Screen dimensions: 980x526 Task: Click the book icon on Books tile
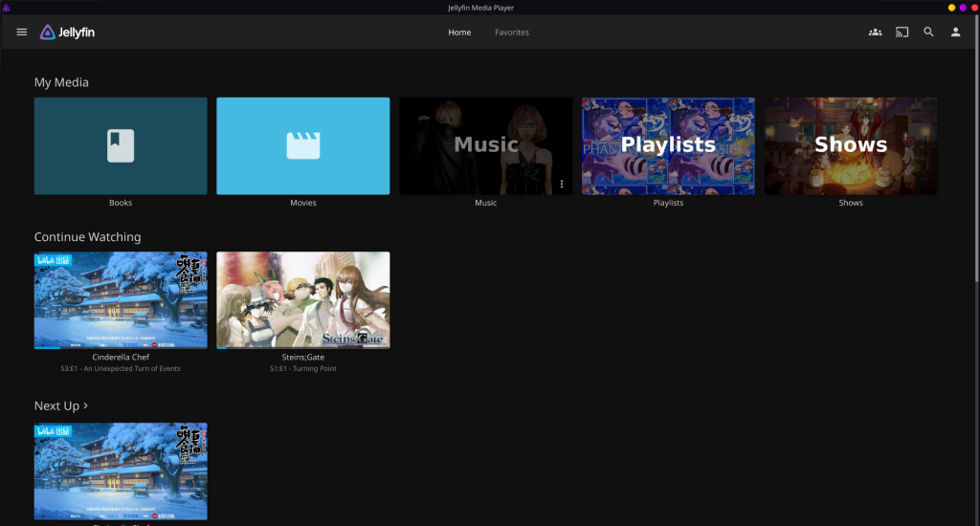[x=121, y=145]
